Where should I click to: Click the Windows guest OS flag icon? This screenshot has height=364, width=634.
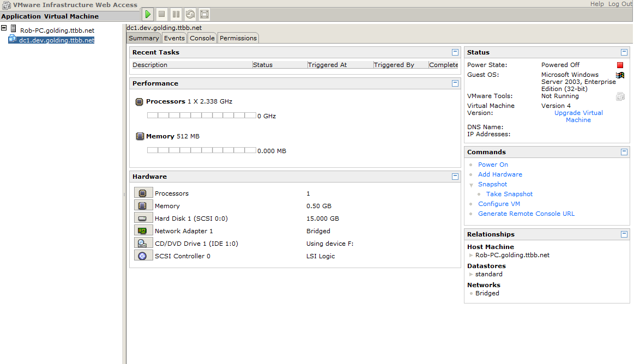tap(620, 75)
